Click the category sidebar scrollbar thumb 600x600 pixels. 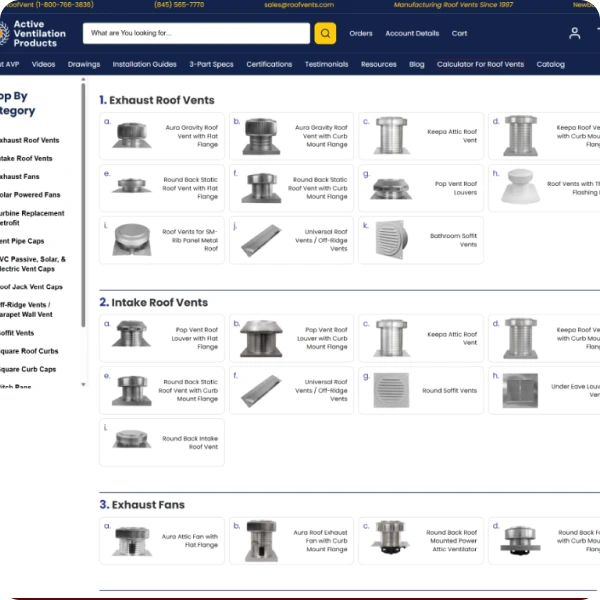(83, 205)
